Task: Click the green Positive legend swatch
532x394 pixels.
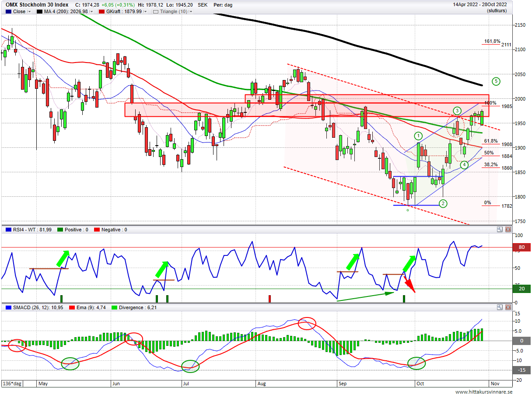Action: coord(60,230)
